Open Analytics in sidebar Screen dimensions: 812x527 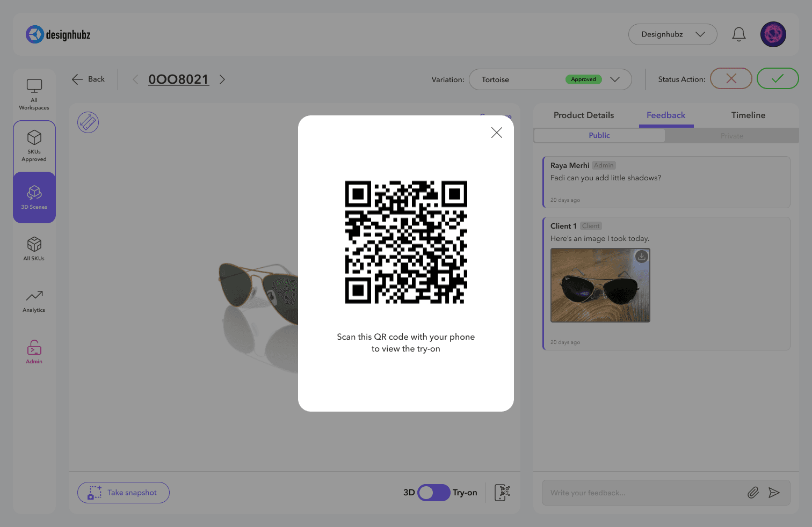34,301
